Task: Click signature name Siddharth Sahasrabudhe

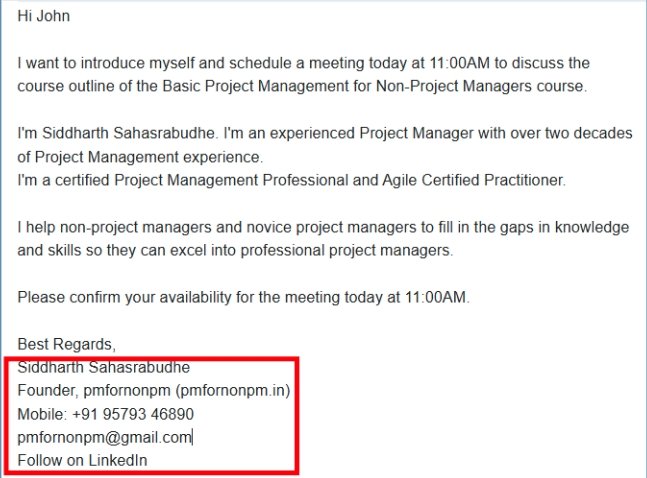Action: (x=104, y=367)
